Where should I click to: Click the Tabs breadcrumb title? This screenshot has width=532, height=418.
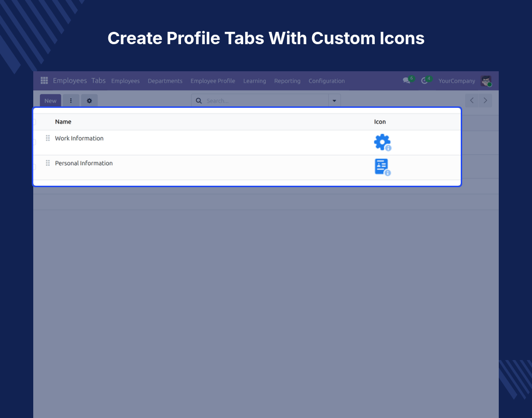point(98,80)
